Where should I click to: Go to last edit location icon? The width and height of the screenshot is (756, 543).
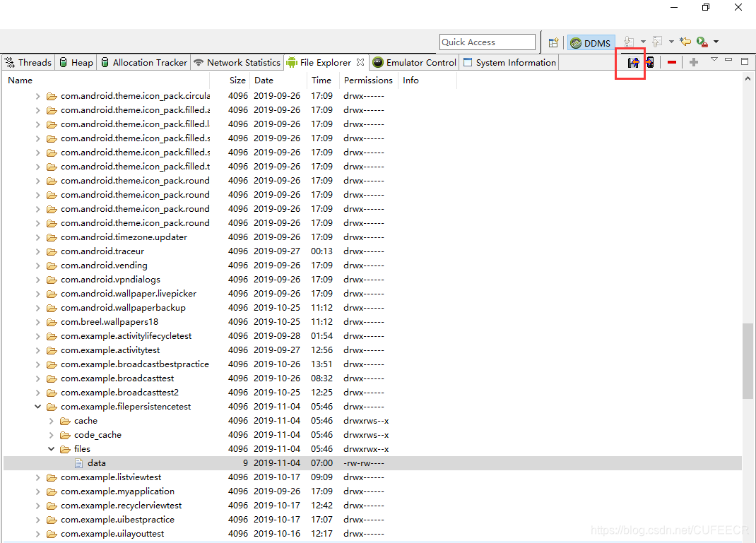pyautogui.click(x=685, y=42)
